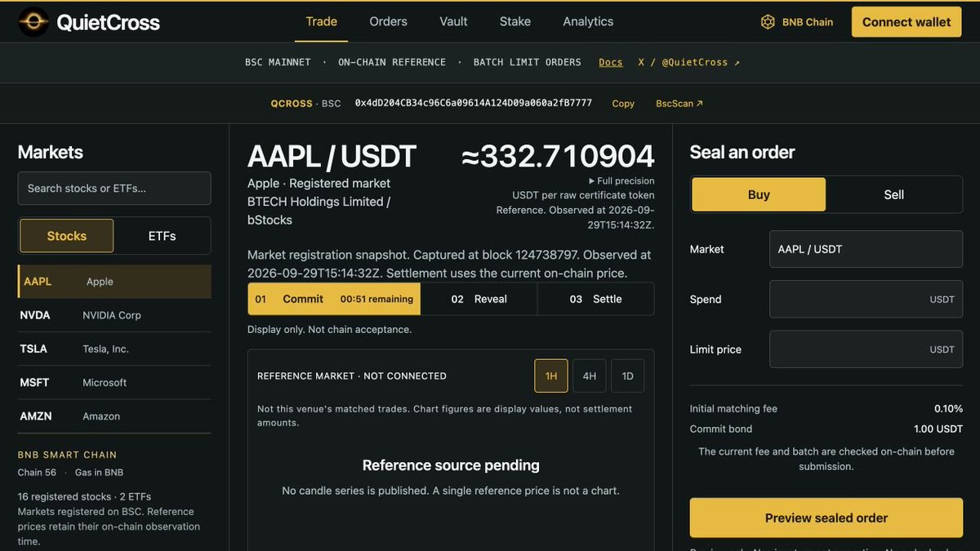Viewport: 980px width, 551px height.
Task: Open the Orders tab
Action: [x=388, y=21]
